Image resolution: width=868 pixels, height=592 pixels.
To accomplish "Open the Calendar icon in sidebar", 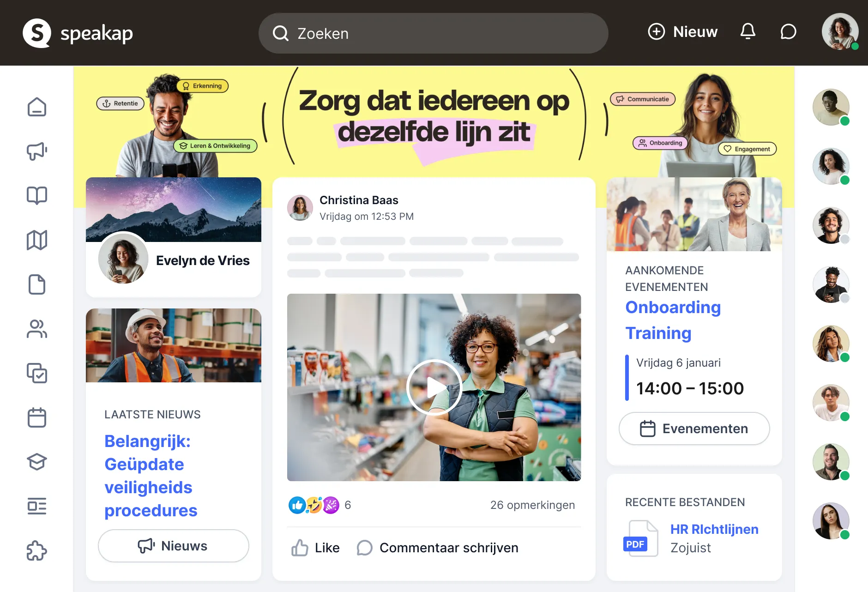I will [x=37, y=417].
